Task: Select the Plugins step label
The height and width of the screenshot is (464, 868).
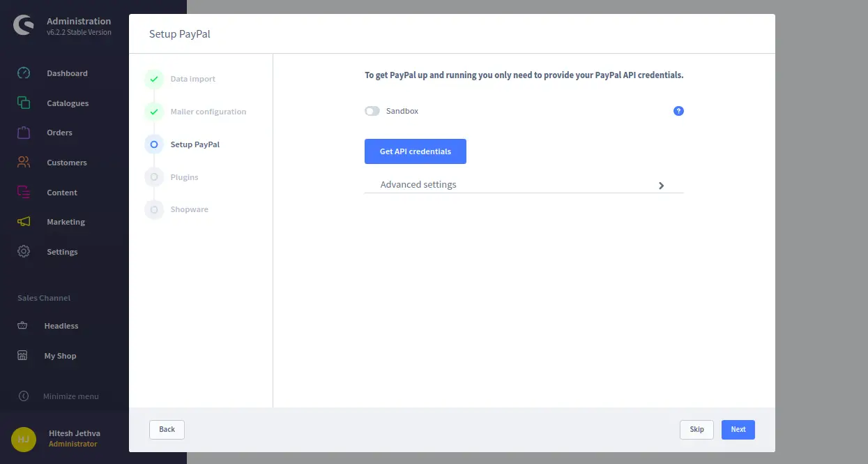Action: click(185, 177)
